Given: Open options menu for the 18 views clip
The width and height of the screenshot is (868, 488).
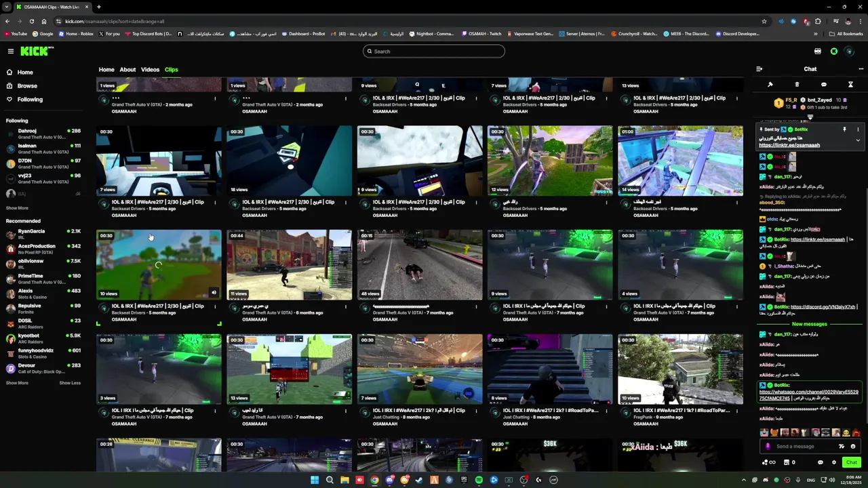Looking at the screenshot, I should click(345, 202).
